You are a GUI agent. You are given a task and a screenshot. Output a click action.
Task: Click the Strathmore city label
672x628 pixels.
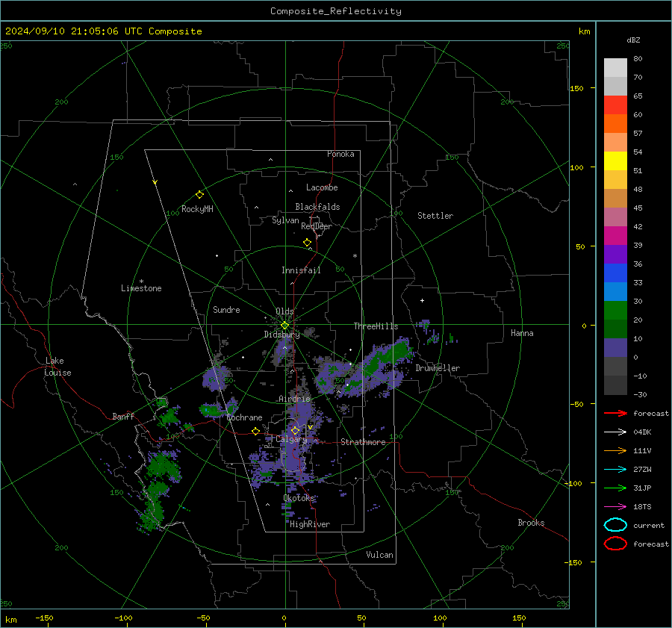(363, 442)
